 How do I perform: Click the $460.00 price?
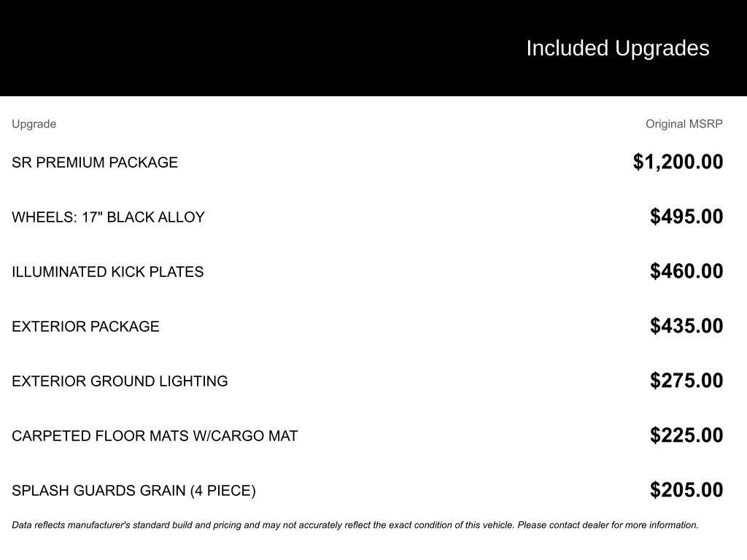pyautogui.click(x=686, y=271)
